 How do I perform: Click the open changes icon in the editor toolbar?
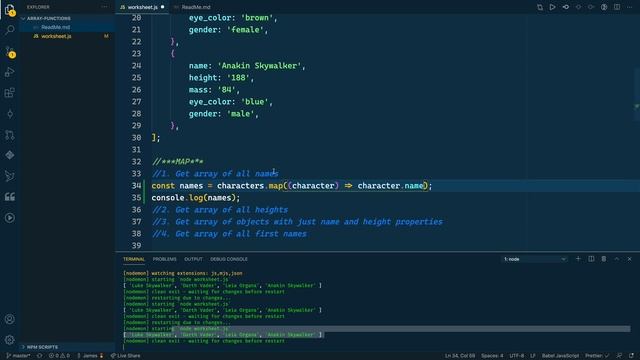566,7
